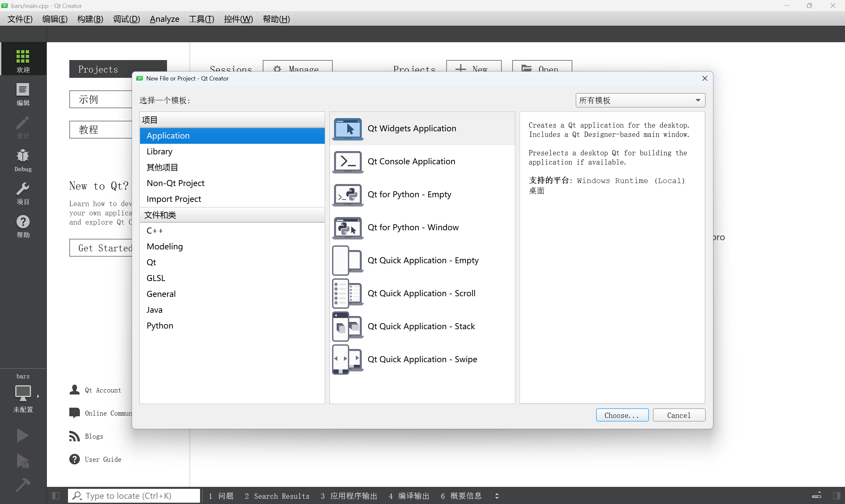
Task: Toggle the left sidebar icon in status bar
Action: pyautogui.click(x=56, y=495)
